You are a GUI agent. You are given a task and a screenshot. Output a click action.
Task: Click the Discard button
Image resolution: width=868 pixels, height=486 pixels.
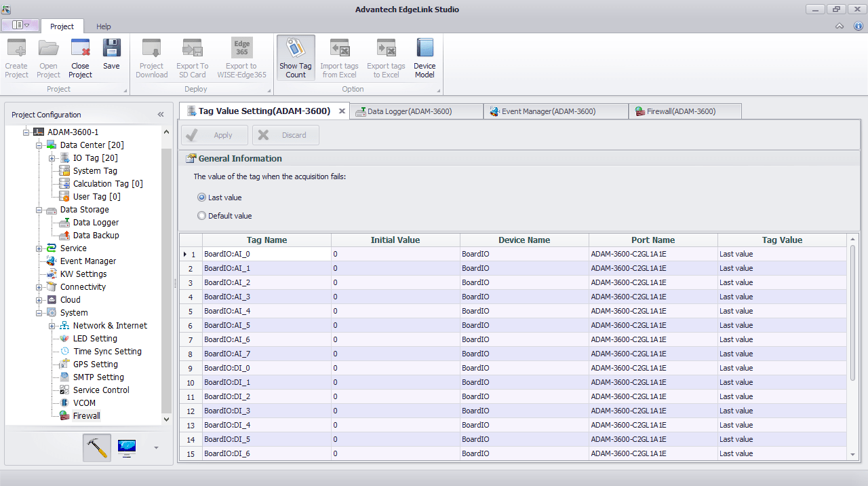tap(285, 135)
